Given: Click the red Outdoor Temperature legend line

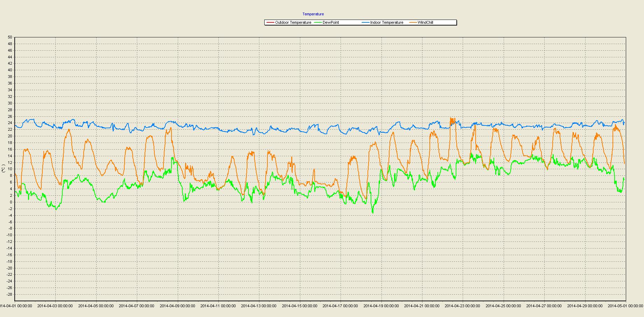Looking at the screenshot, I should coord(270,23).
